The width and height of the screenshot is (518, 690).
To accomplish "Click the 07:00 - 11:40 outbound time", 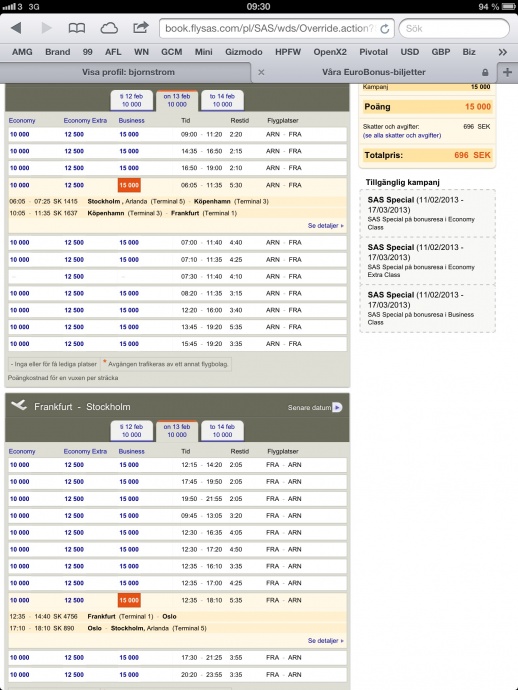I will click(x=201, y=242).
